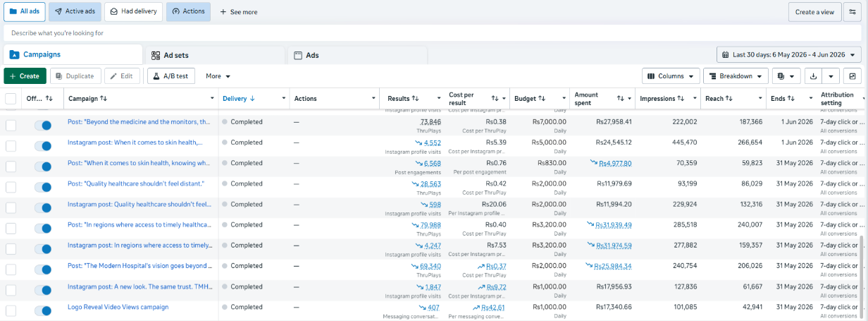This screenshot has width=868, height=321.
Task: Toggle the "Post: In regions where access" switch
Action: coord(43,229)
